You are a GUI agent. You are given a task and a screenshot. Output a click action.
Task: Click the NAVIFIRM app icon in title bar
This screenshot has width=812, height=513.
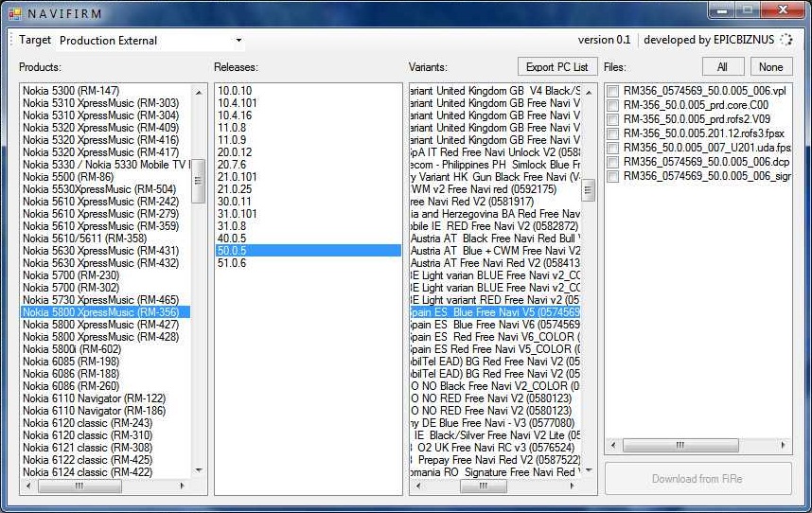[x=15, y=13]
